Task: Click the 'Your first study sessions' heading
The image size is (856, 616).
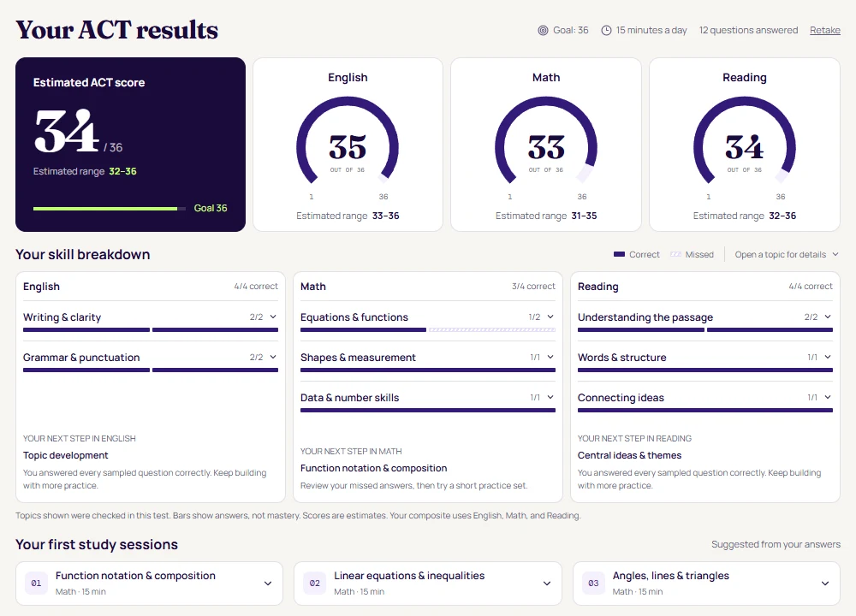Action: (x=97, y=544)
